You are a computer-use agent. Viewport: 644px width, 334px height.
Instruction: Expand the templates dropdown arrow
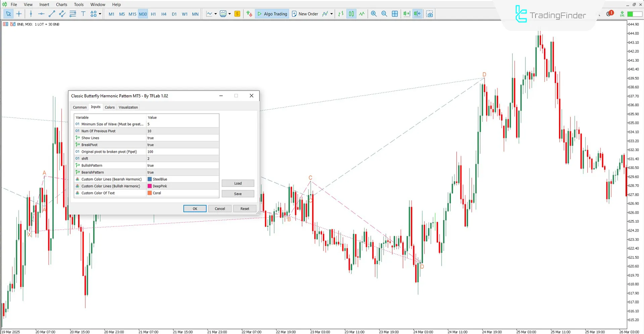click(230, 14)
